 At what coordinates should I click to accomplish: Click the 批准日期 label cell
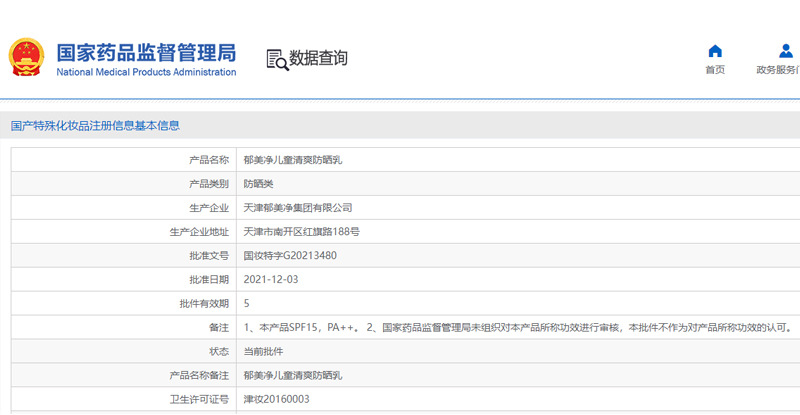coord(124,280)
